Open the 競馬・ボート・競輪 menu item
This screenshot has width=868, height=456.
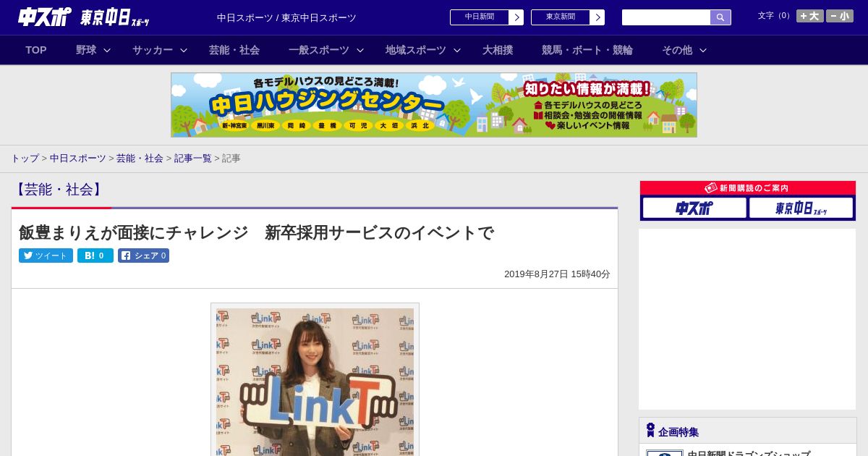[587, 50]
